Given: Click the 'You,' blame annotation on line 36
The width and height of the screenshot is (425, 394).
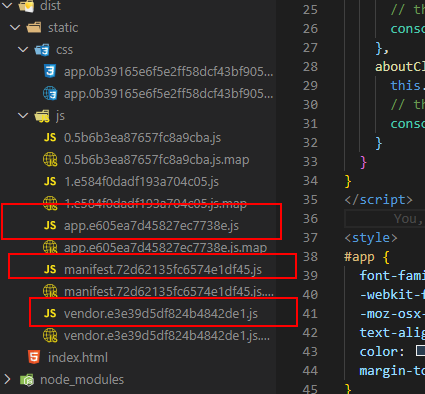Looking at the screenshot, I should pyautogui.click(x=409, y=219).
